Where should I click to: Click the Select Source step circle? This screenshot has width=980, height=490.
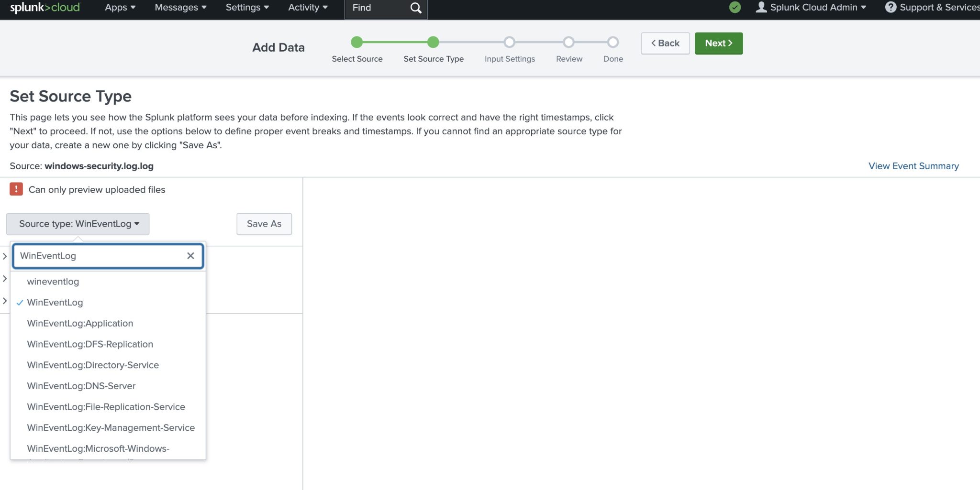click(x=356, y=43)
